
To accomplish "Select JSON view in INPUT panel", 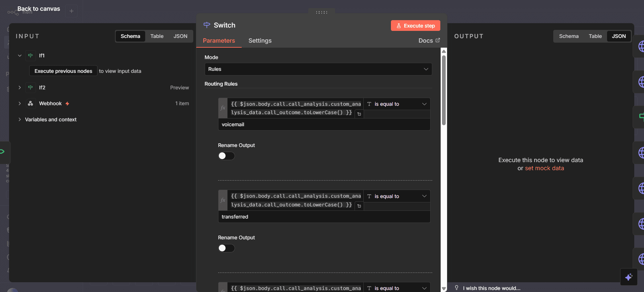I will click(x=180, y=36).
